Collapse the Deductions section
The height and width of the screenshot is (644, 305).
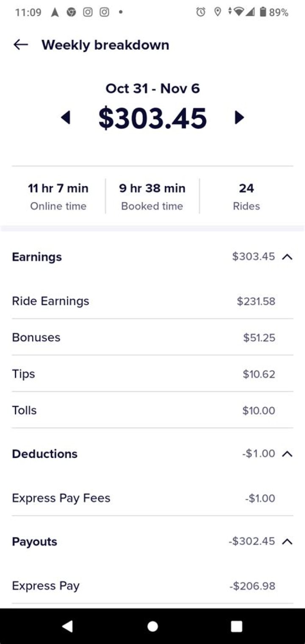click(x=287, y=454)
